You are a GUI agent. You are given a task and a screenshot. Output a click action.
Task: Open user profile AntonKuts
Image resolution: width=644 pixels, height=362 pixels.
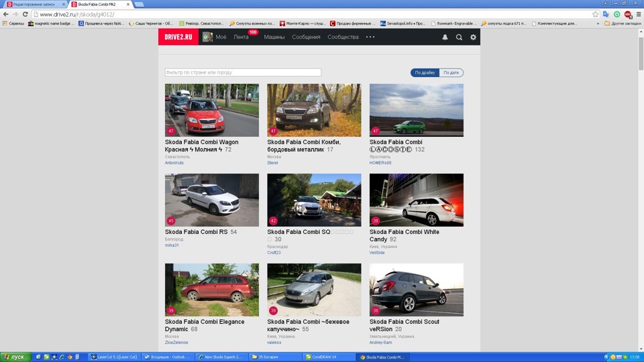tap(174, 163)
